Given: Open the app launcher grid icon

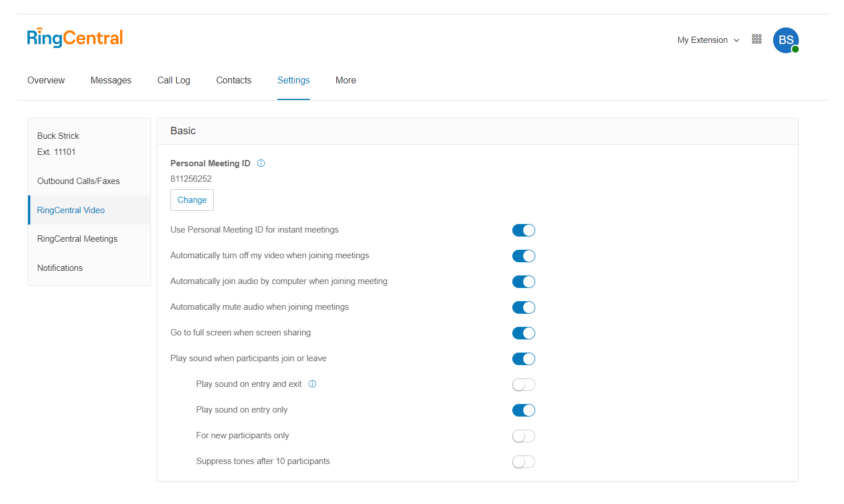Looking at the screenshot, I should pyautogui.click(x=757, y=39).
